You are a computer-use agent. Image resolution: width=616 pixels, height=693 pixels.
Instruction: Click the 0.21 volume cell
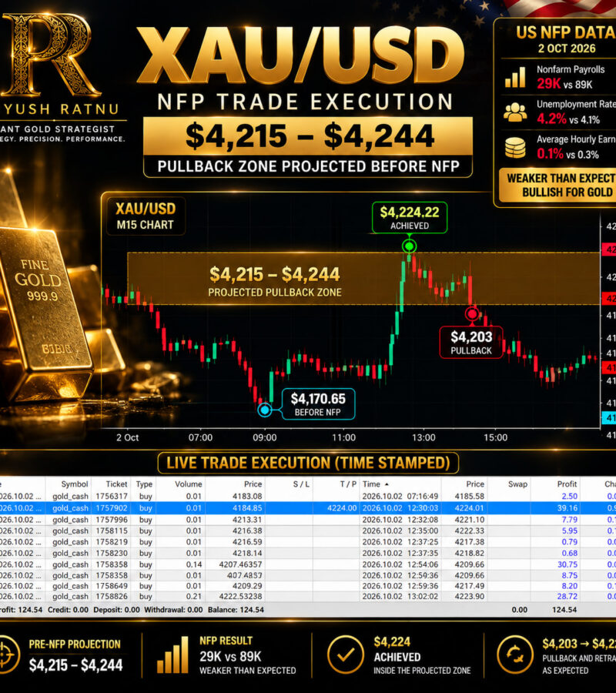[x=194, y=596]
